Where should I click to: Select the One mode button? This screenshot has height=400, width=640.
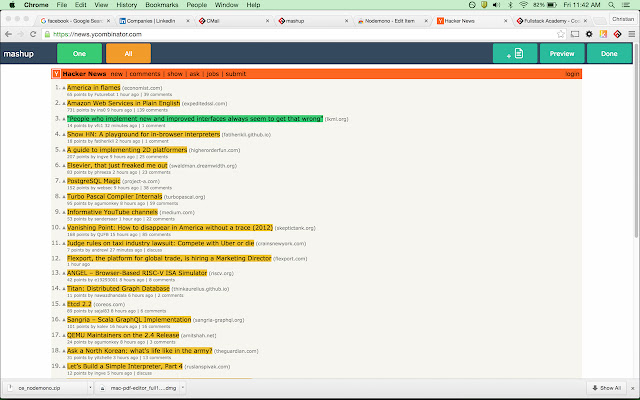79,53
